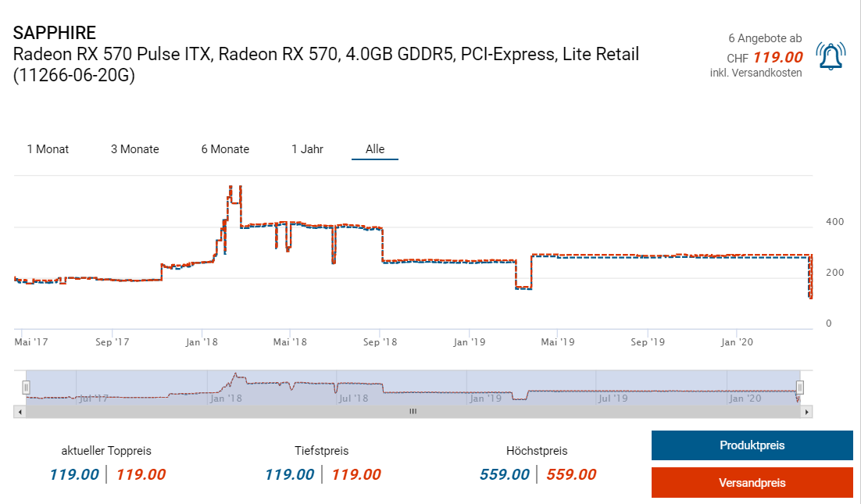
Task: Click the left range handle of the navigator
Action: [26, 387]
